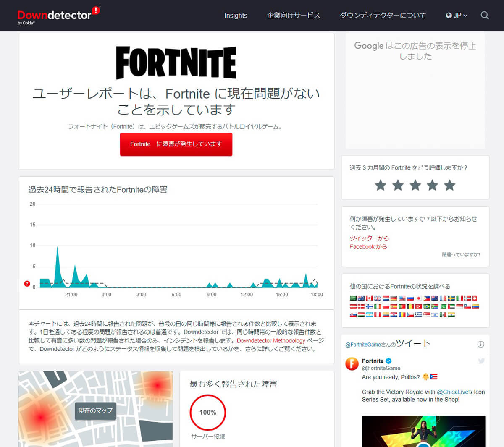Rate Fortnite with the first star
Viewport: 504px width, 447px height.
click(x=381, y=185)
